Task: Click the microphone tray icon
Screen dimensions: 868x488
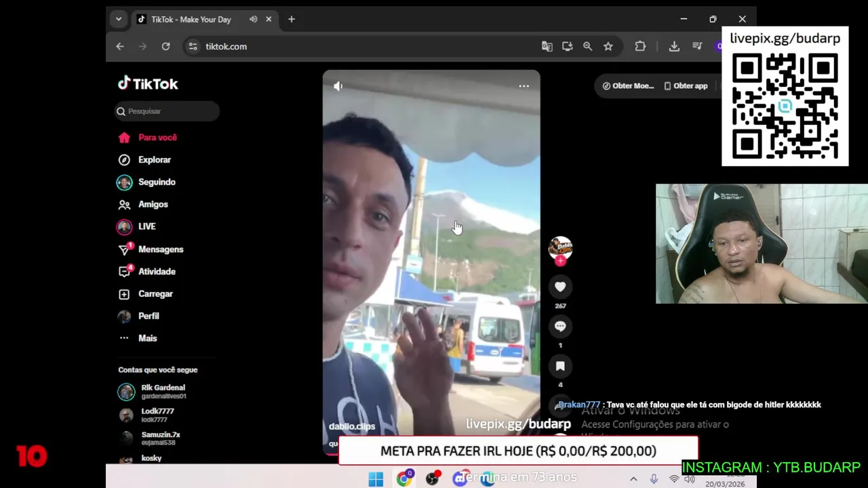Action: point(654,479)
